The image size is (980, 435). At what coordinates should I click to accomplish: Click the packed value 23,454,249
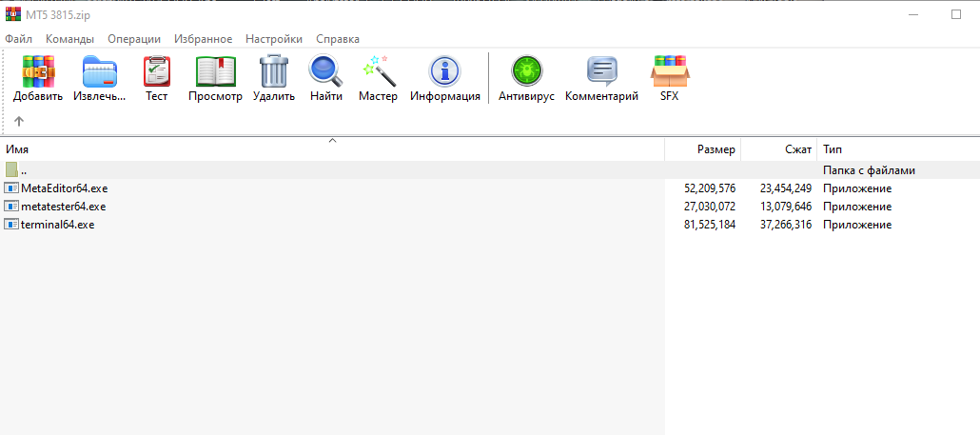(786, 188)
